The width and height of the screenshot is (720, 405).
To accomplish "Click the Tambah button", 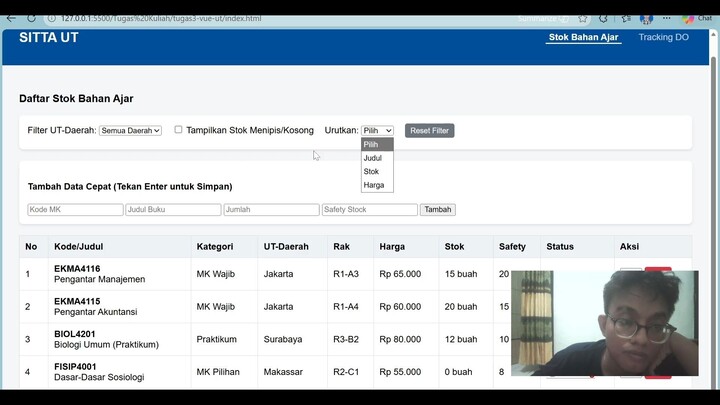I will (438, 209).
